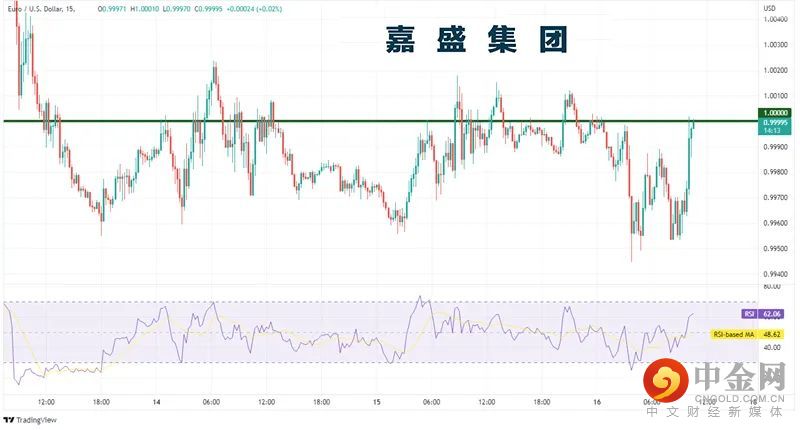The height and width of the screenshot is (430, 800).
Task: Click date label 15 on time axis
Action: tap(377, 402)
